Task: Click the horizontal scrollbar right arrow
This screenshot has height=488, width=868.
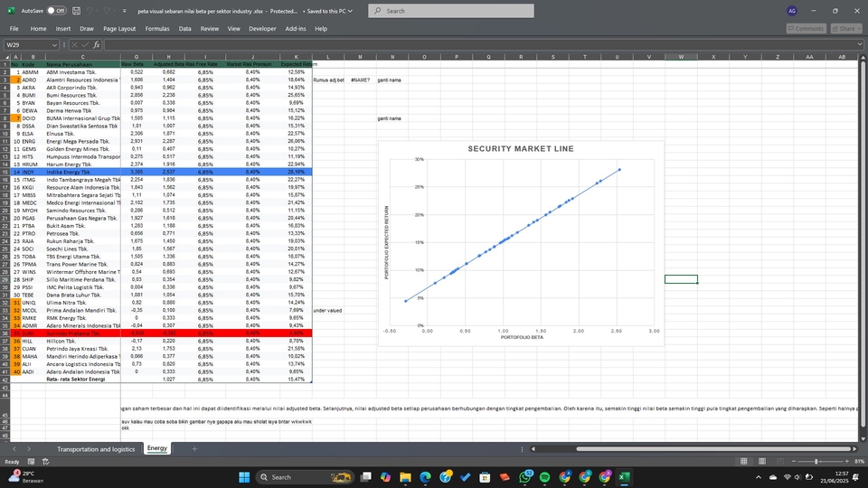Action: click(x=854, y=449)
